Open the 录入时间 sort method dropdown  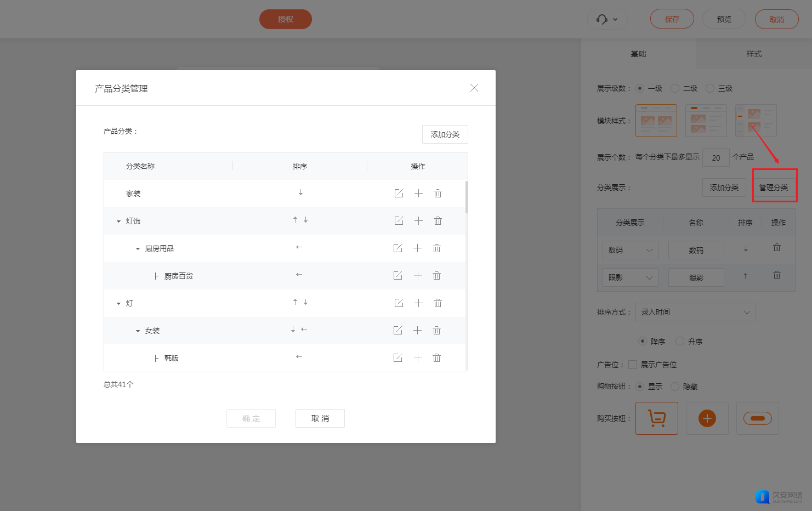(695, 312)
